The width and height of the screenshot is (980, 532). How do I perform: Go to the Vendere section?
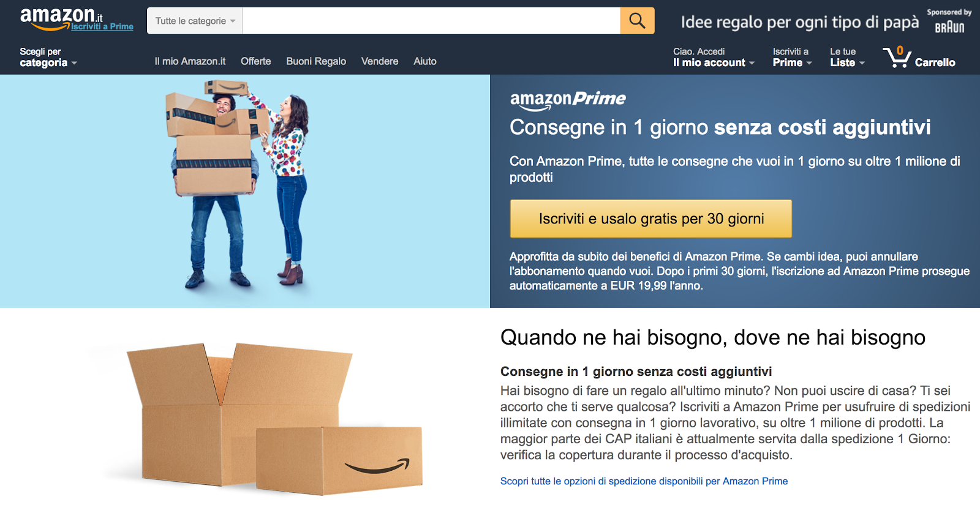tap(380, 61)
